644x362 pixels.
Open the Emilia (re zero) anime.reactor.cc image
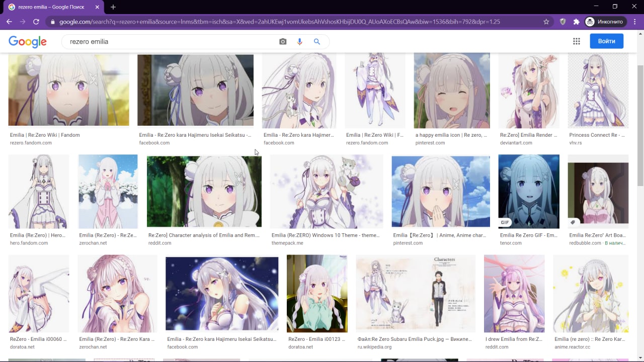591,294
